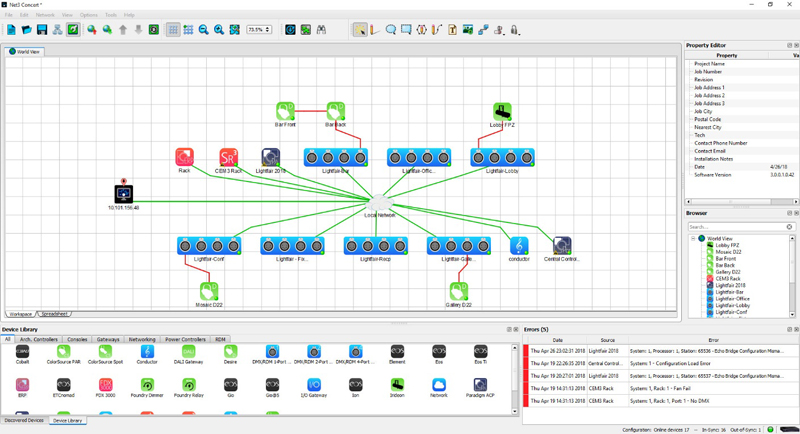Select the Lightfair-Lobby gateway node
Screen dimensions: 800x434
(x=502, y=158)
